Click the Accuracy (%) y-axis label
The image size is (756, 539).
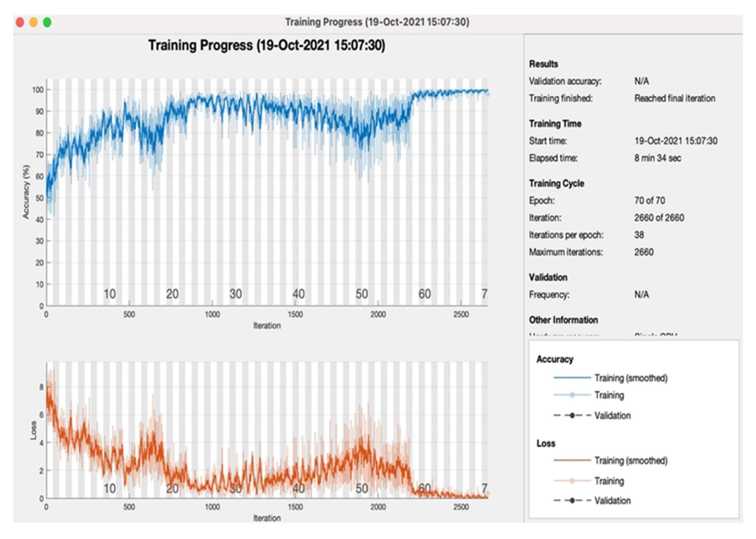(x=26, y=192)
